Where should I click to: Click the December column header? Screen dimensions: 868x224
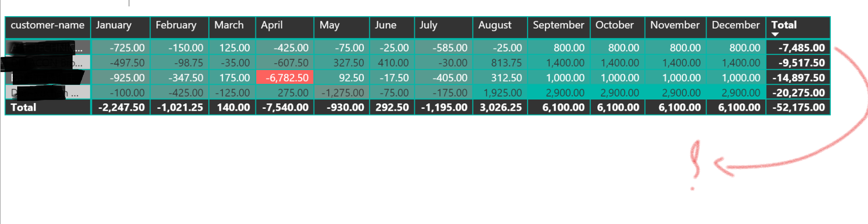point(736,25)
